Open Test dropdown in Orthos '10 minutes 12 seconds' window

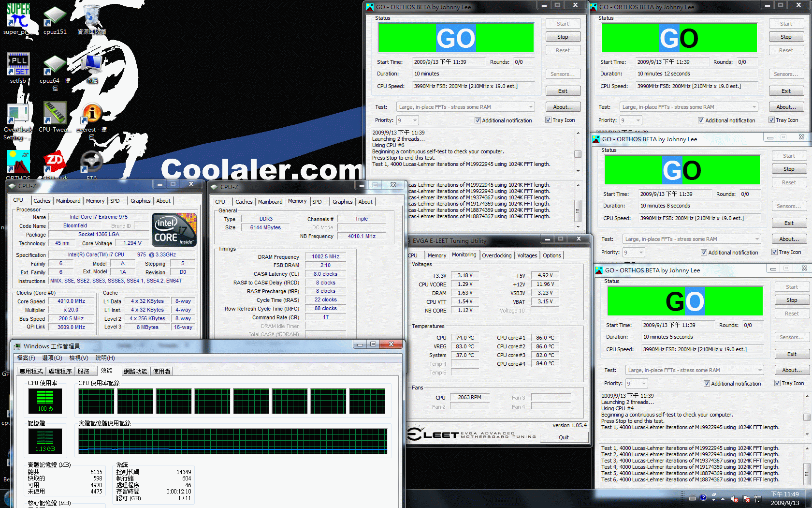pyautogui.click(x=689, y=107)
